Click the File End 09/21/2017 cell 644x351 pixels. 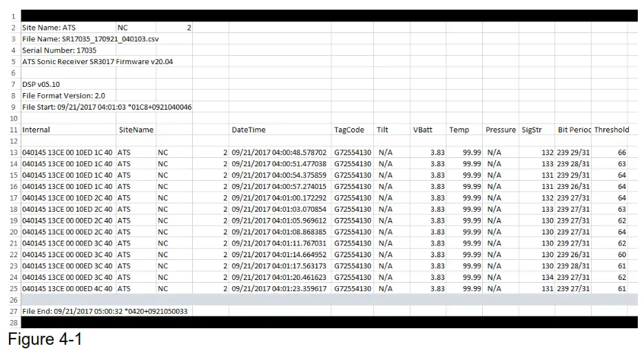106,311
